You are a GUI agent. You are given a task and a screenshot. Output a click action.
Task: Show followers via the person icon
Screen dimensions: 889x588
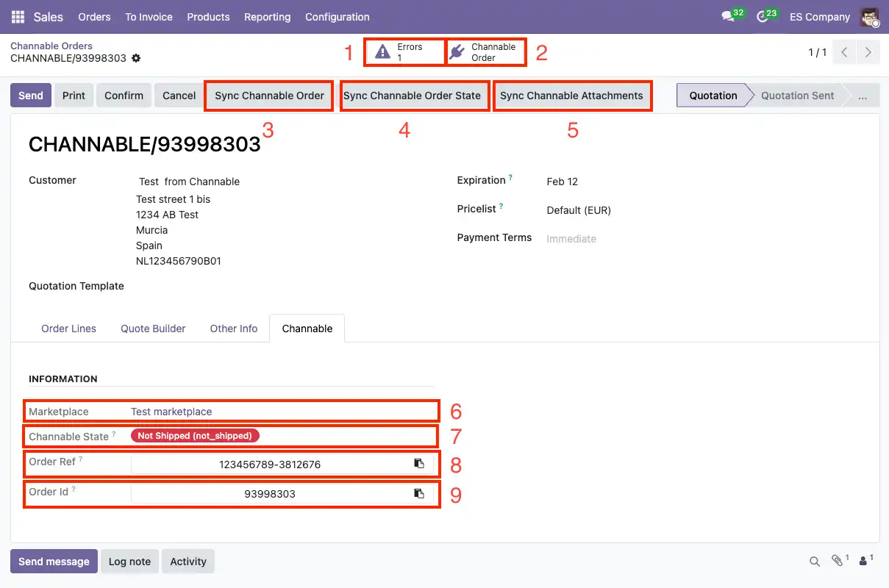pos(862,561)
